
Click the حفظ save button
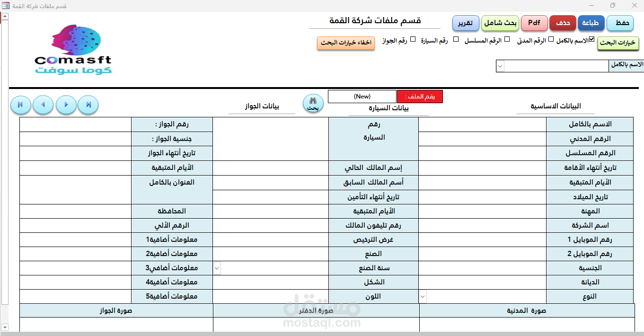620,23
